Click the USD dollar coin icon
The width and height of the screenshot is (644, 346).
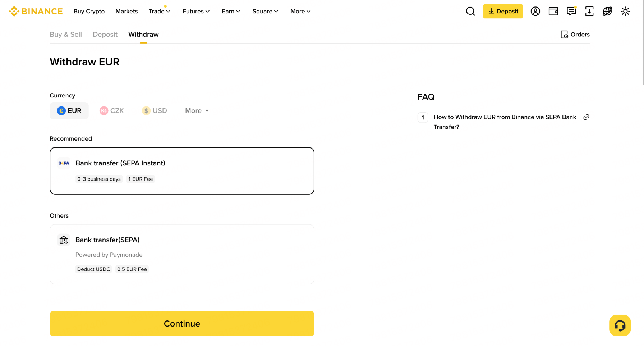point(146,111)
